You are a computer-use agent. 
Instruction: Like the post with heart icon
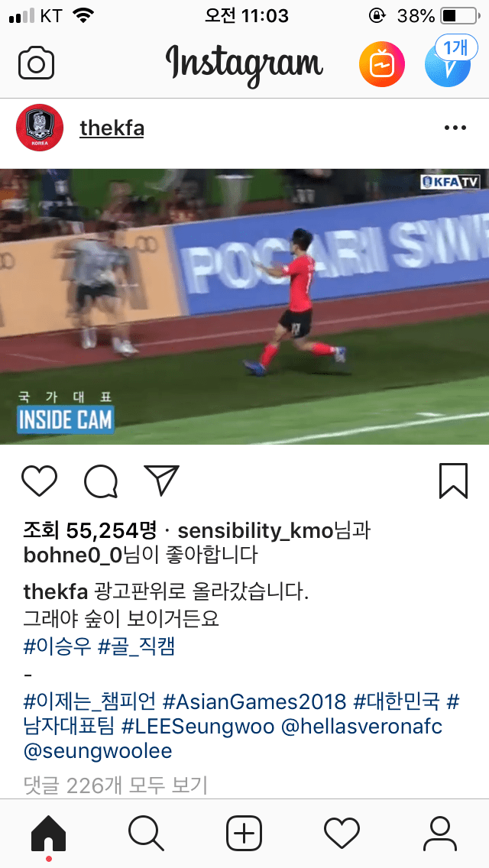[39, 481]
